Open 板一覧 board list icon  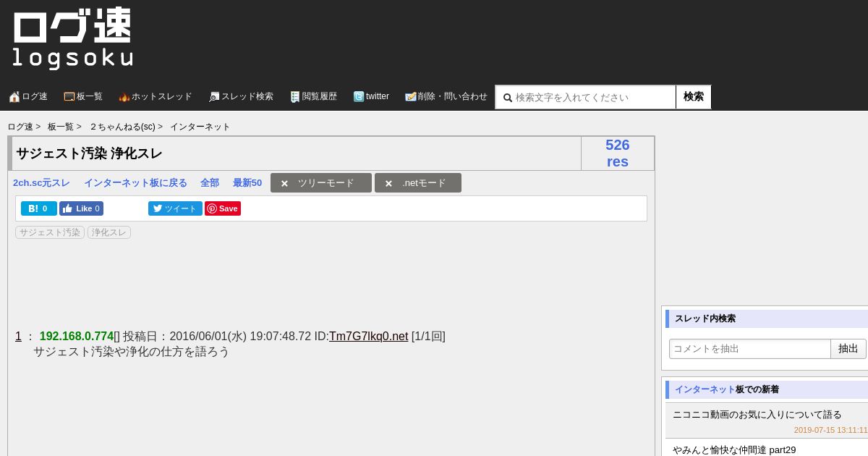pos(69,97)
